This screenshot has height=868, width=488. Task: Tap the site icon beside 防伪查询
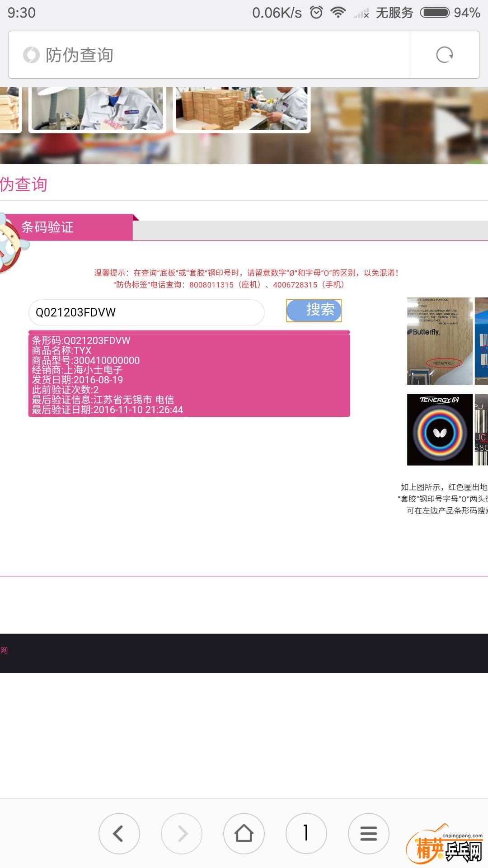[31, 55]
